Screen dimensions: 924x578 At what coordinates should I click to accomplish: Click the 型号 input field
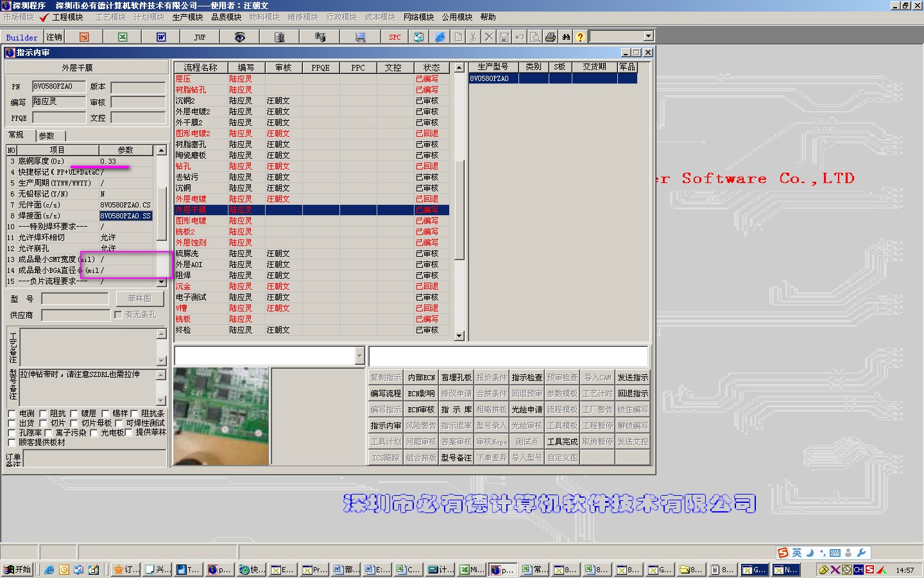(x=75, y=299)
